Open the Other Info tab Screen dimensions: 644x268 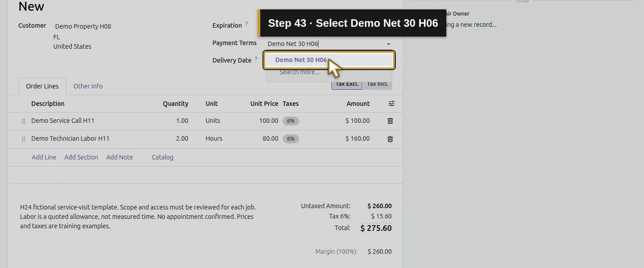[88, 86]
